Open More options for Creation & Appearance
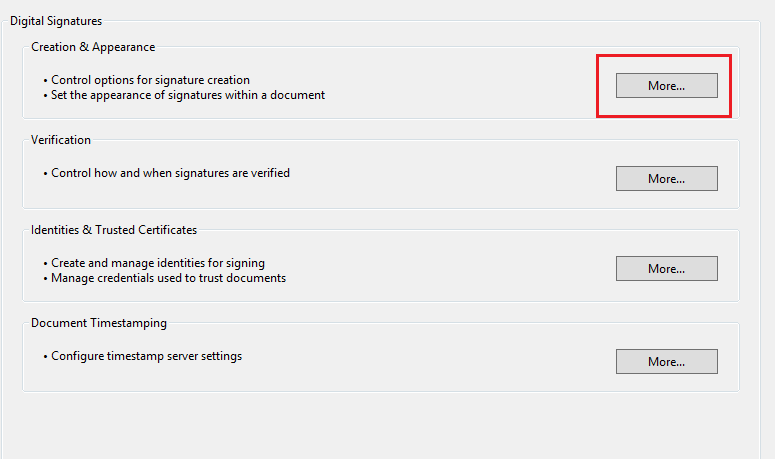 click(666, 86)
